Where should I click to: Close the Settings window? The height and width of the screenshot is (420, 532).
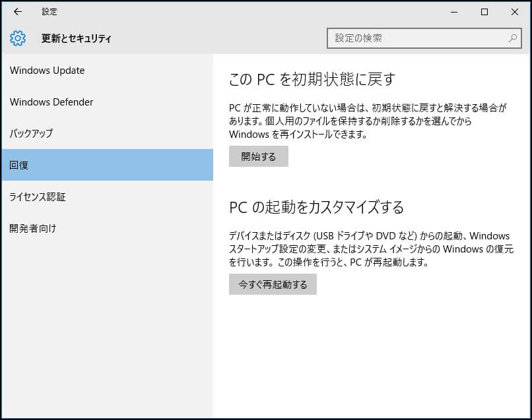click(515, 12)
